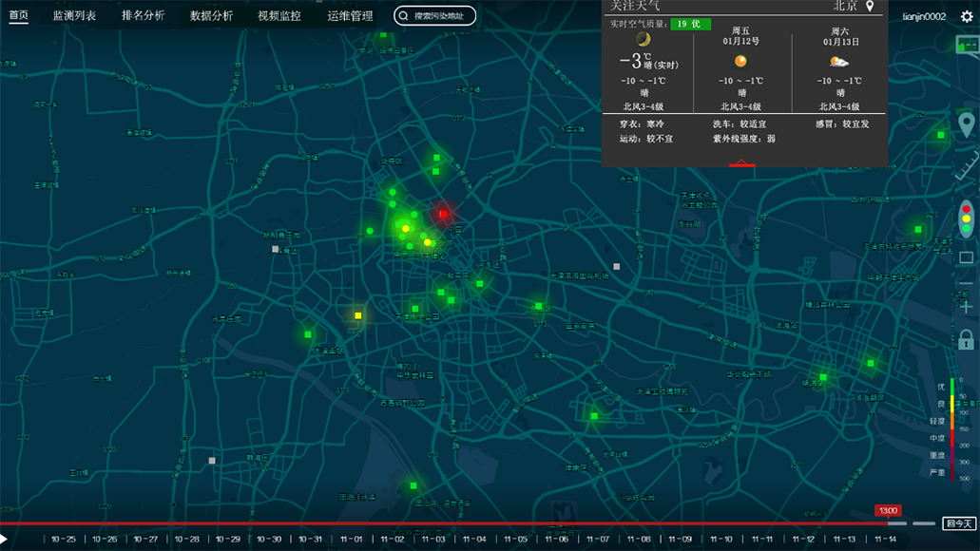Open the 视频监控 menu item
This screenshot has height=551, width=980.
pos(279,16)
